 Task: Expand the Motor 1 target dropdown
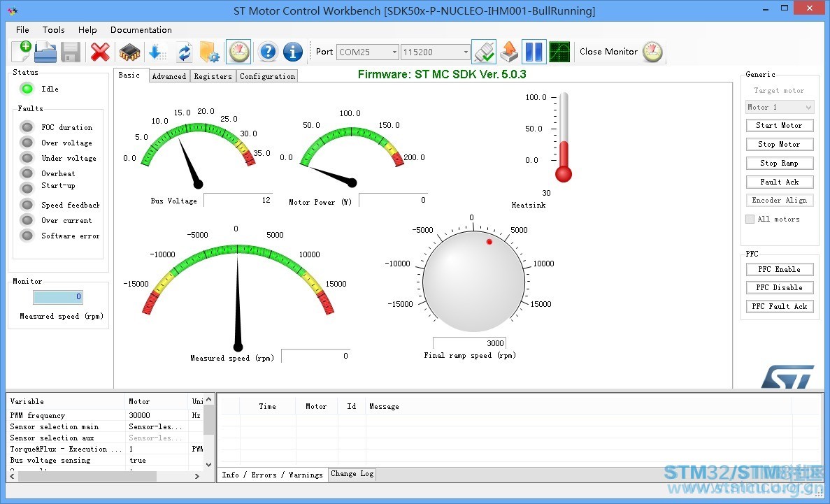[780, 107]
